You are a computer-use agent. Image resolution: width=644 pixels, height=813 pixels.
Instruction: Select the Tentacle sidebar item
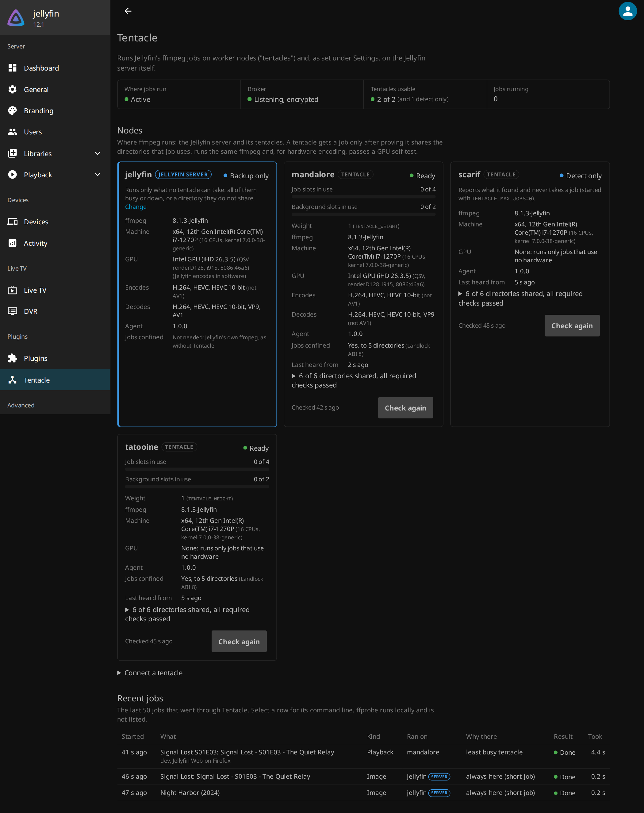tap(55, 380)
